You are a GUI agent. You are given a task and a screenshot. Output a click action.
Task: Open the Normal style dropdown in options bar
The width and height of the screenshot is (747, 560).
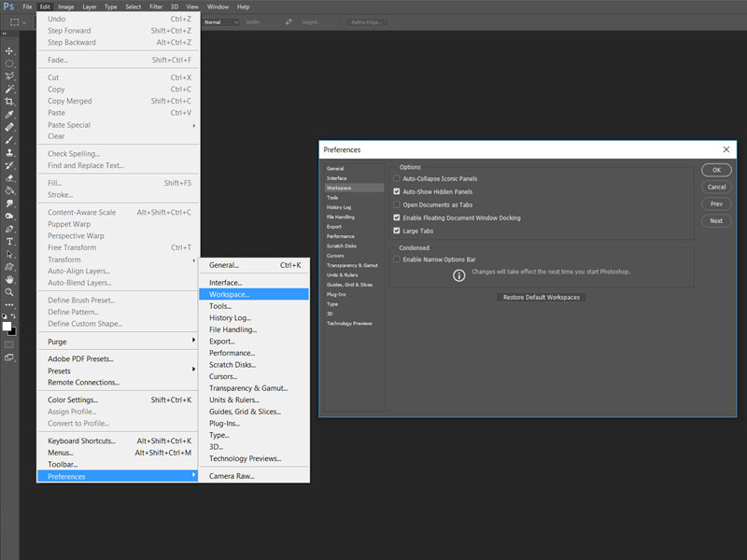pos(220,21)
